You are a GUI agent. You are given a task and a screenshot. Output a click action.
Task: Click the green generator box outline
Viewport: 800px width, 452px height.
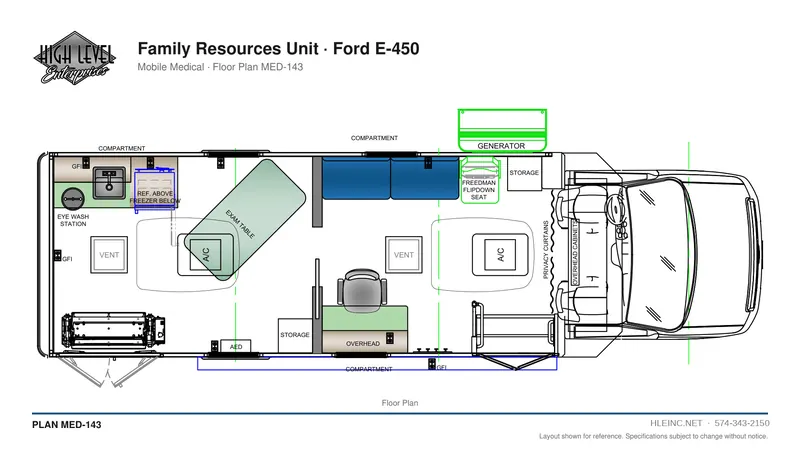point(502,130)
